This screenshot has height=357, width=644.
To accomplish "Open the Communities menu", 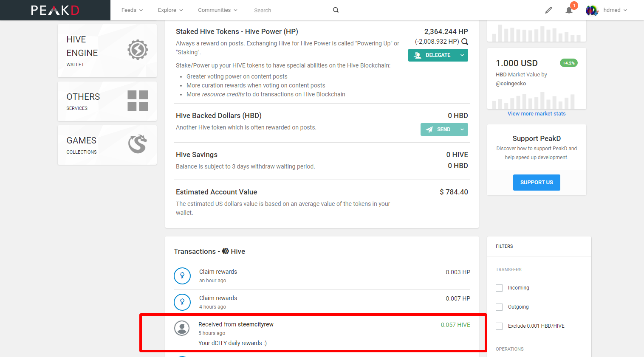I will point(217,10).
